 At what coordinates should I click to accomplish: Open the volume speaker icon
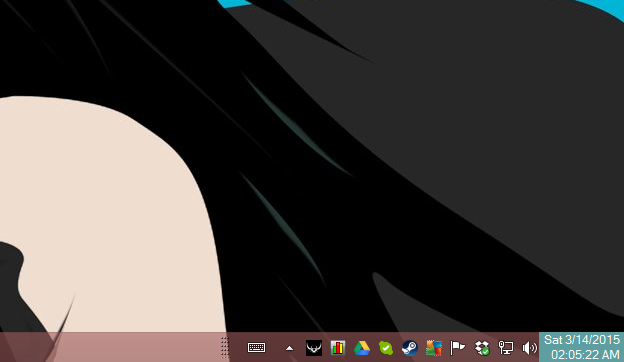pos(529,348)
